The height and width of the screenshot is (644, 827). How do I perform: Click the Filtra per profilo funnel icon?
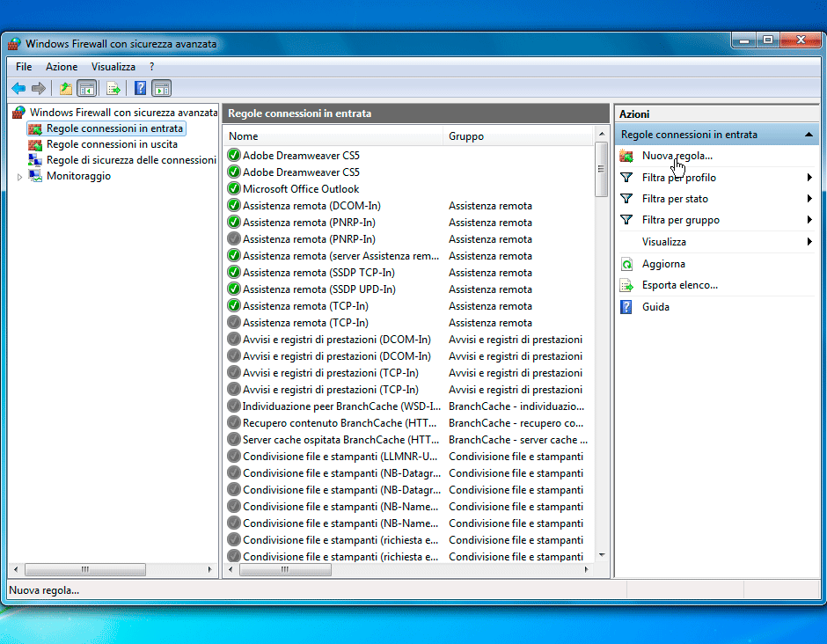point(626,177)
